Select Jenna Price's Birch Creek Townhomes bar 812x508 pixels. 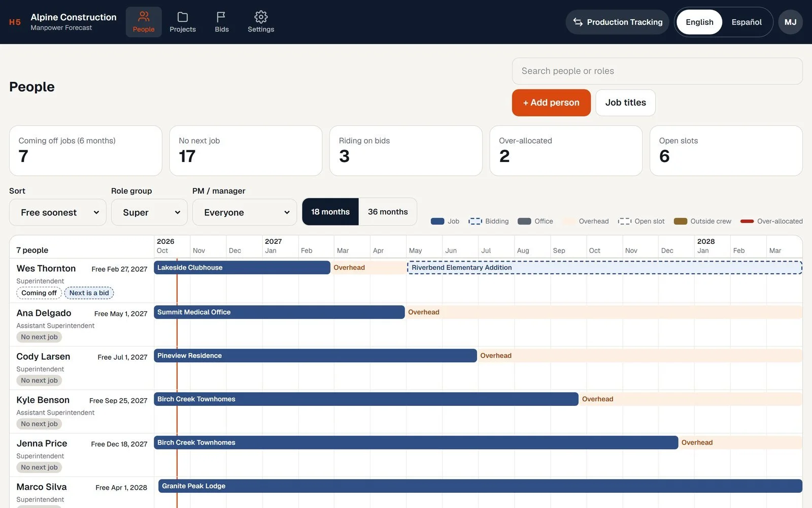click(416, 442)
